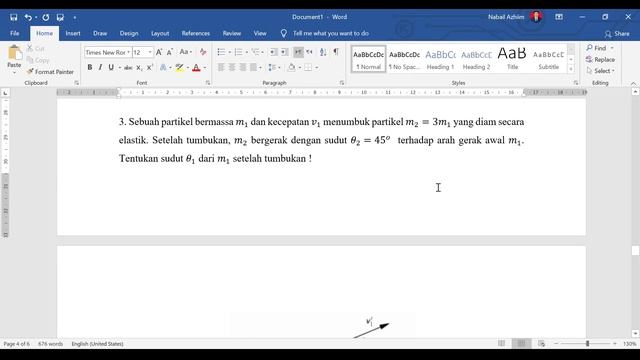Image resolution: width=640 pixels, height=360 pixels.
Task: Expand the numbering list dropdown
Action: tap(247, 52)
